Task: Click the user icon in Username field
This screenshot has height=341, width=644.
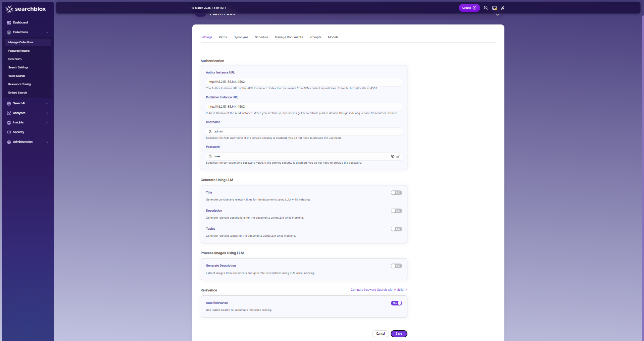Action: pyautogui.click(x=210, y=132)
